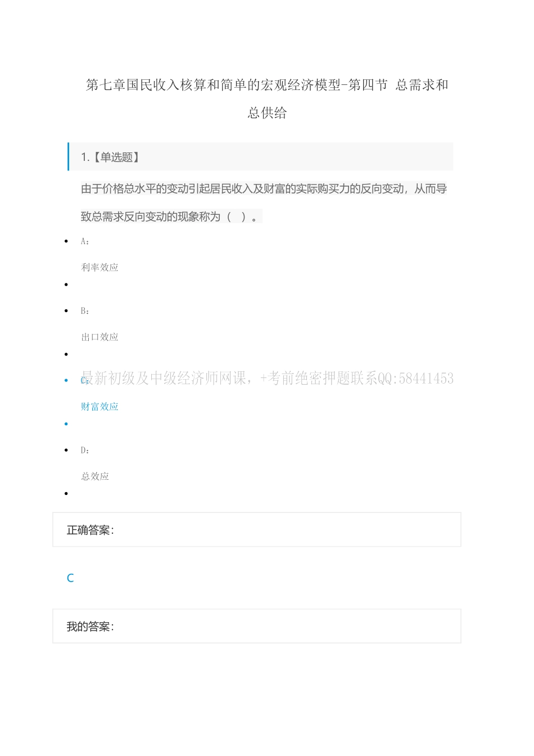The image size is (534, 756).
Task: Select option D 总效应
Action: point(95,476)
